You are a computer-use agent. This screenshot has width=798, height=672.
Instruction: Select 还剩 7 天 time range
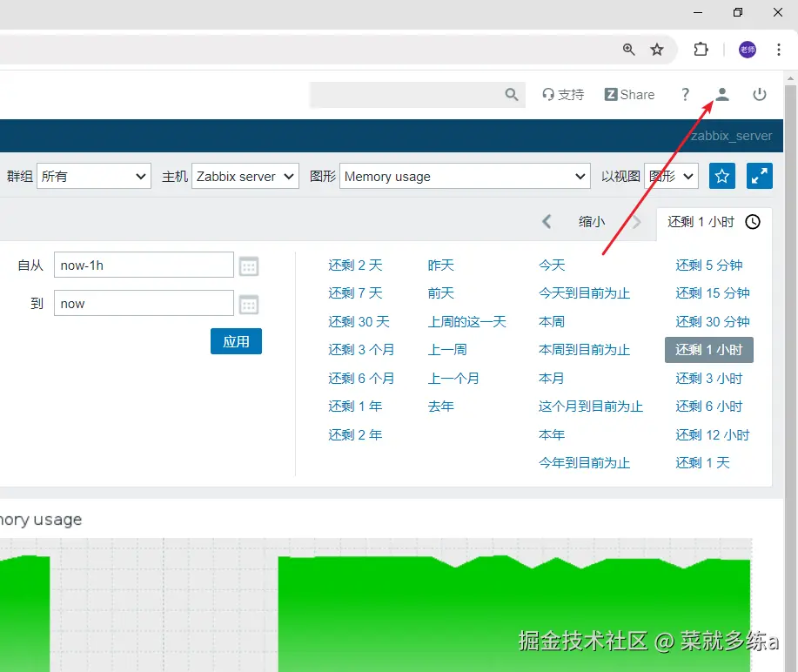(x=355, y=293)
